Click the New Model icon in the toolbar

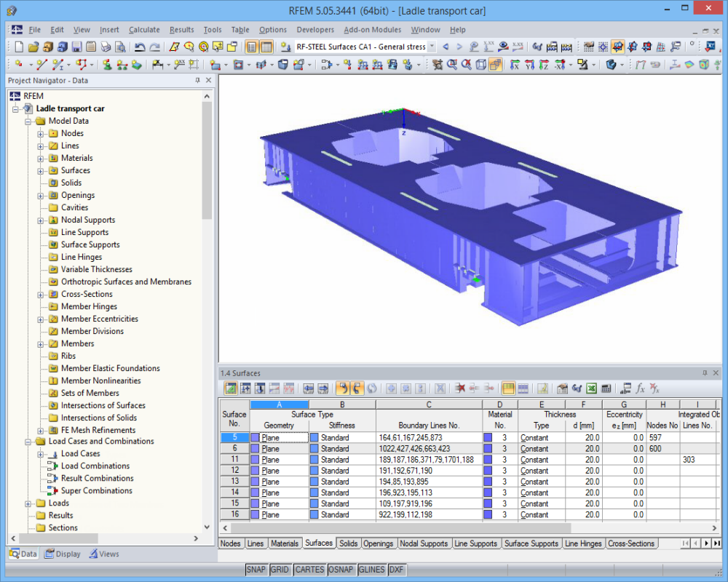tap(18, 46)
